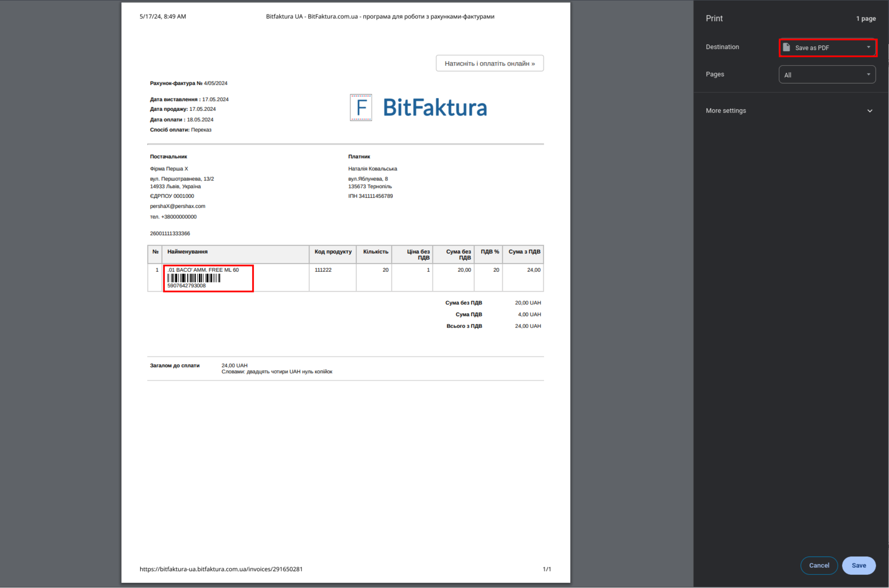The height and width of the screenshot is (588, 889).
Task: Click the 1/1 page number in footer
Action: 546,569
